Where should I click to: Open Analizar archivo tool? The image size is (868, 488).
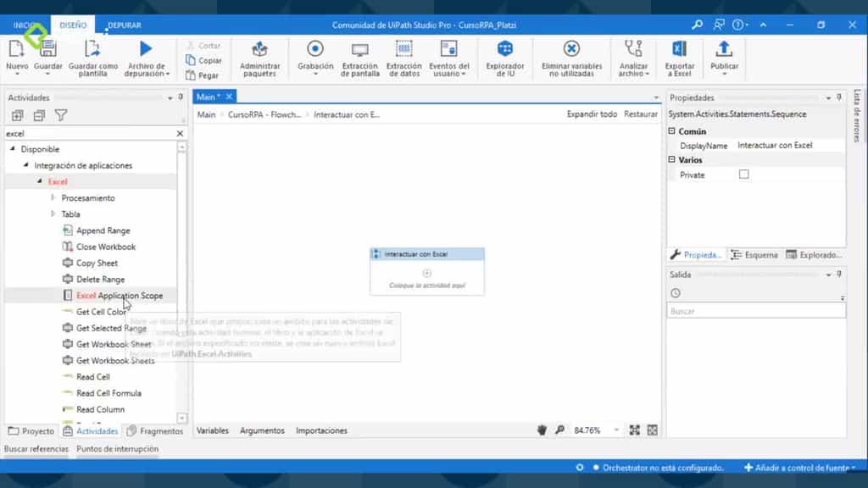click(x=633, y=58)
